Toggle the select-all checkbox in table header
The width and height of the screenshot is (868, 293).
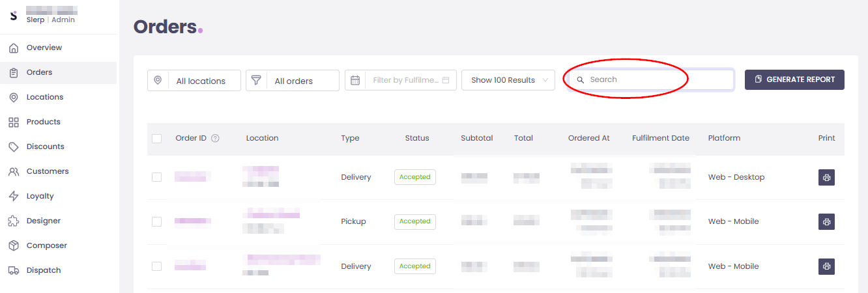pyautogui.click(x=156, y=138)
